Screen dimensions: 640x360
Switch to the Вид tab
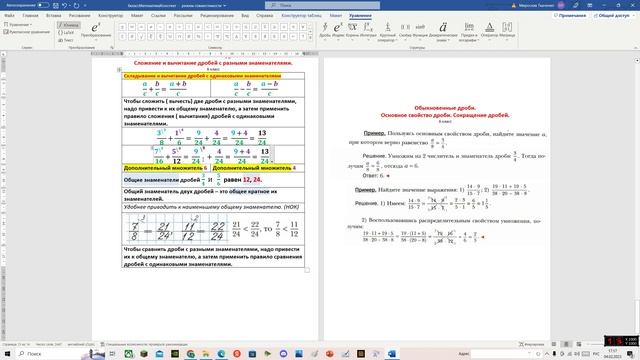[x=245, y=16]
